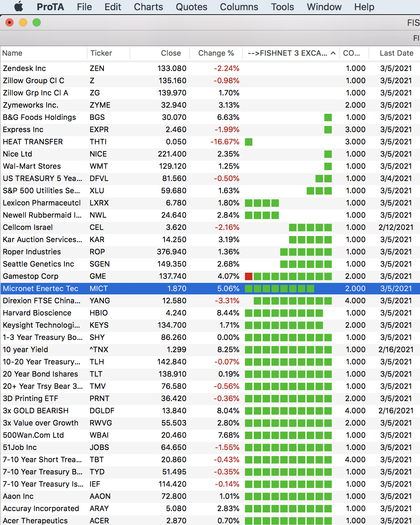This screenshot has width=420, height=525.
Task: Open the Charts menu
Action: pyautogui.click(x=148, y=7)
